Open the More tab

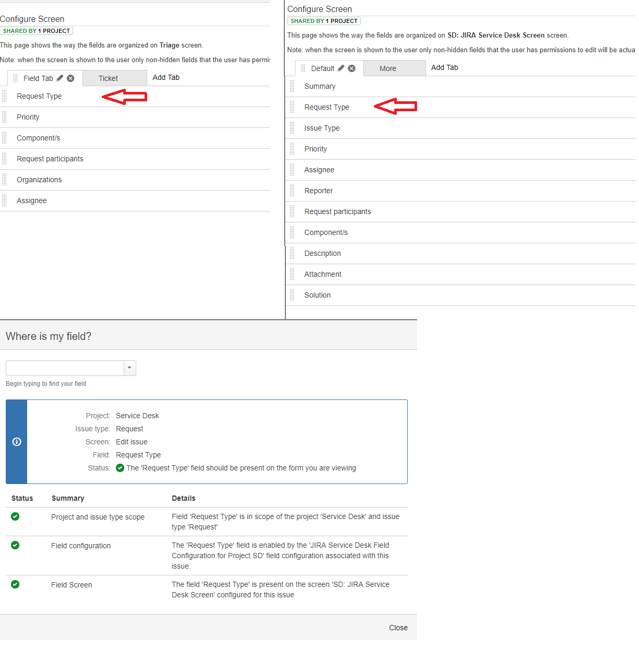point(395,68)
